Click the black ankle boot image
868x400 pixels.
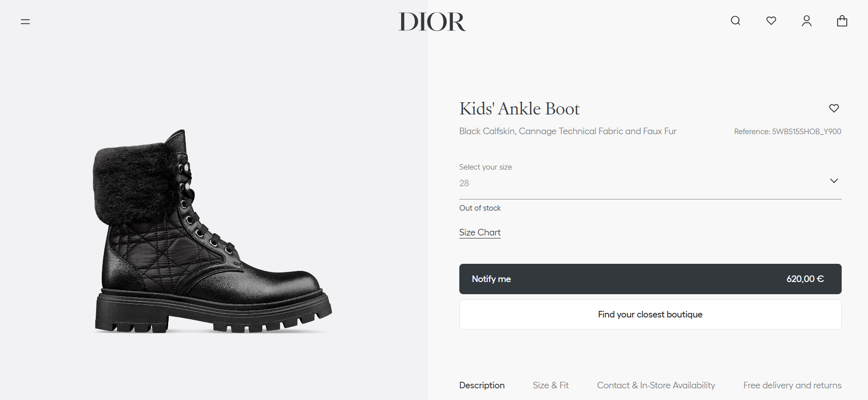[x=213, y=233]
